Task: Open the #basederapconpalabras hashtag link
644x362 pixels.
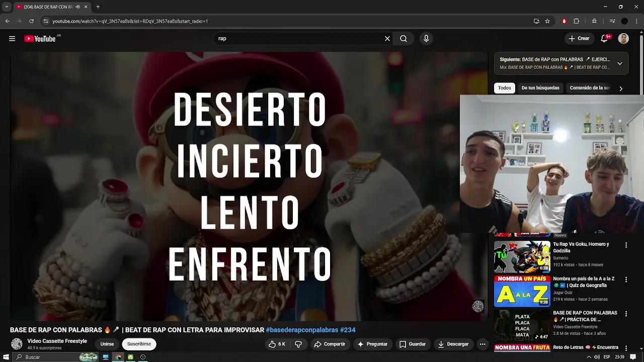Action: (302, 330)
